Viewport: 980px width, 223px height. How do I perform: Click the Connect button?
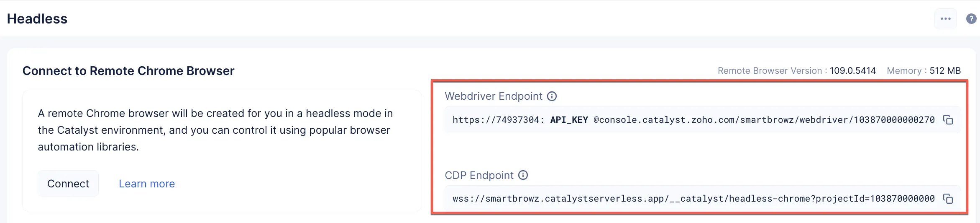pyautogui.click(x=68, y=184)
